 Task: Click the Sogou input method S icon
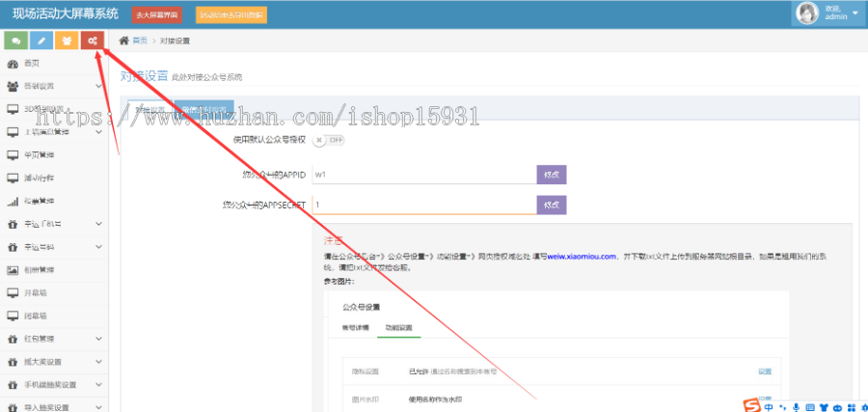tap(749, 405)
